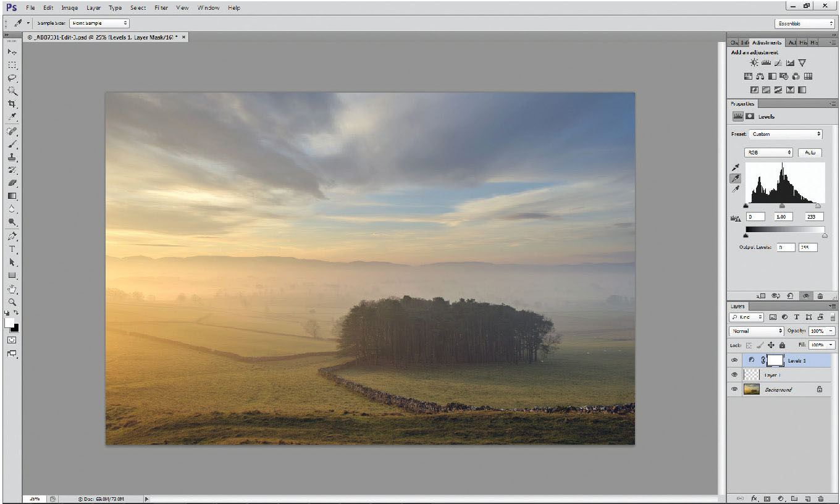Select the Brush tool

[12, 145]
